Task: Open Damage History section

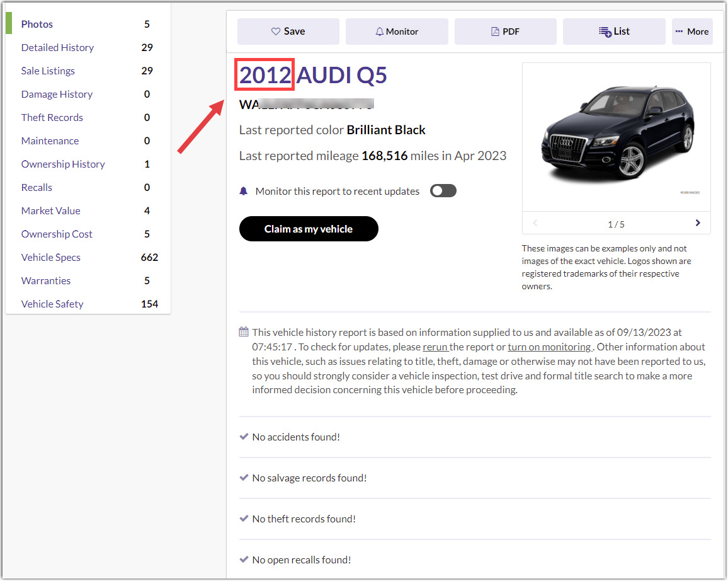Action: pos(57,95)
